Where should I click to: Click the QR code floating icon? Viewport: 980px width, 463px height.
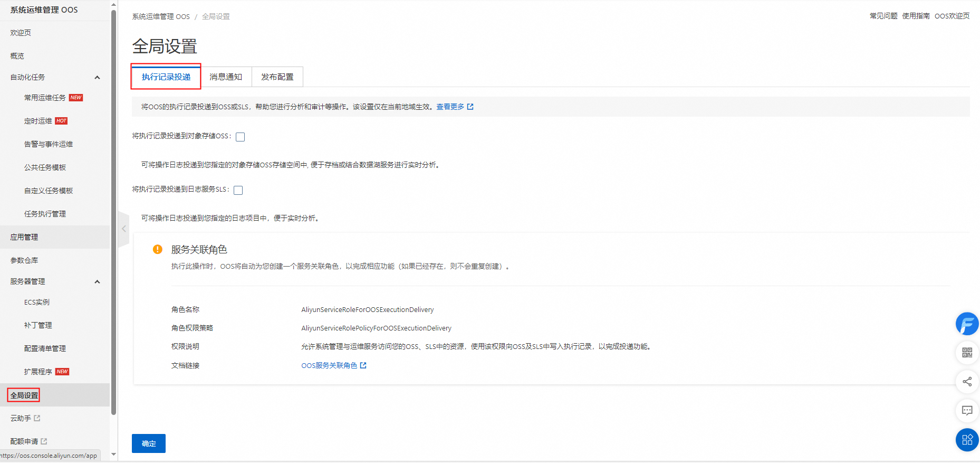click(x=967, y=352)
